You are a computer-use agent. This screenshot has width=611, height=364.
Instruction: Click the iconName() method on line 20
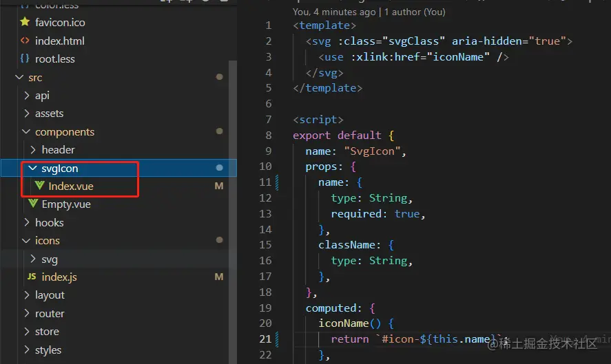click(349, 323)
